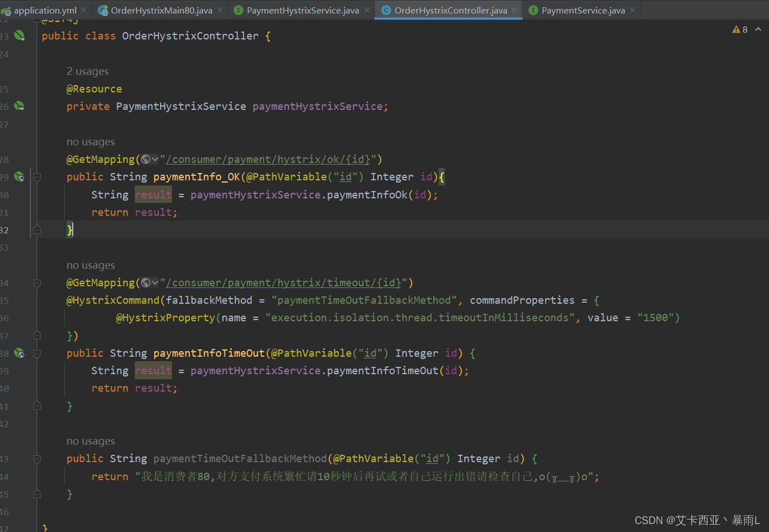
Task: Click 'no usages' hint above hystrix/timeout GetMapping
Action: coord(91,265)
